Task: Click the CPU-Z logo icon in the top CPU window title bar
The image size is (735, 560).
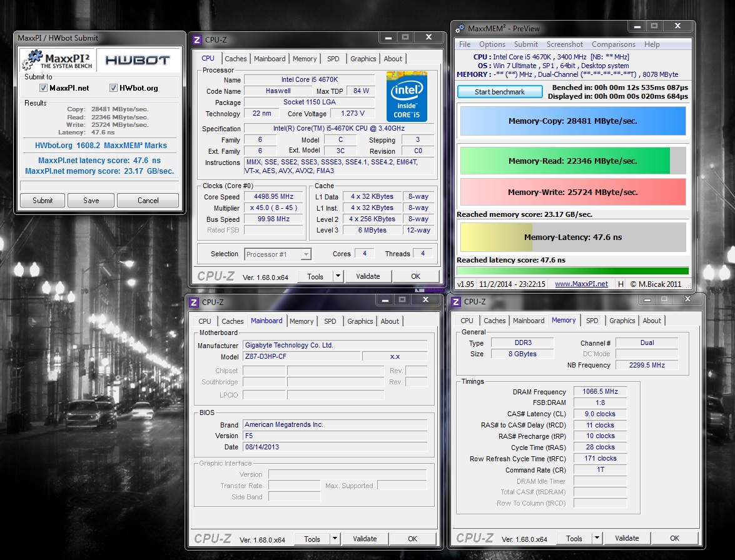Action: click(x=197, y=40)
